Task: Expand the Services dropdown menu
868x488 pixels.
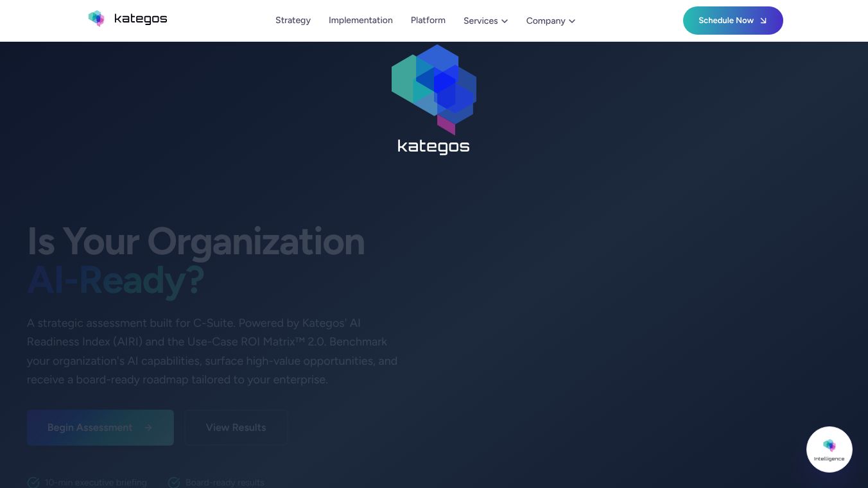Action: (x=485, y=21)
